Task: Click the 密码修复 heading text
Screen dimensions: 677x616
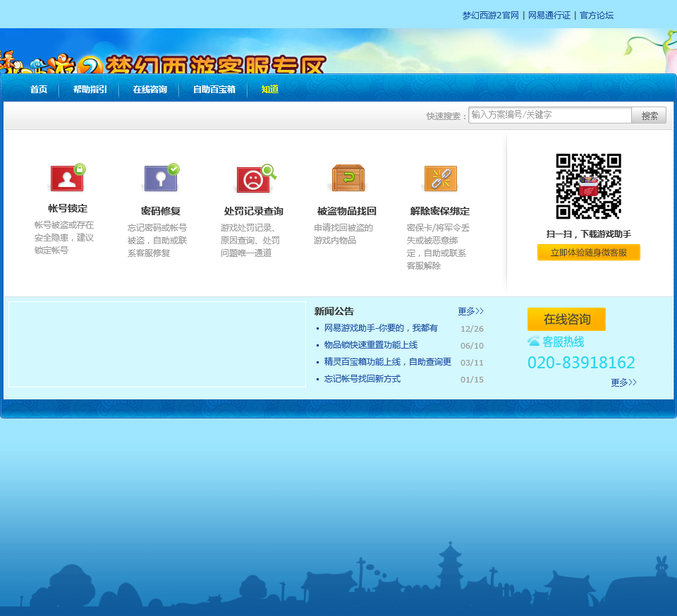Action: coord(161,211)
